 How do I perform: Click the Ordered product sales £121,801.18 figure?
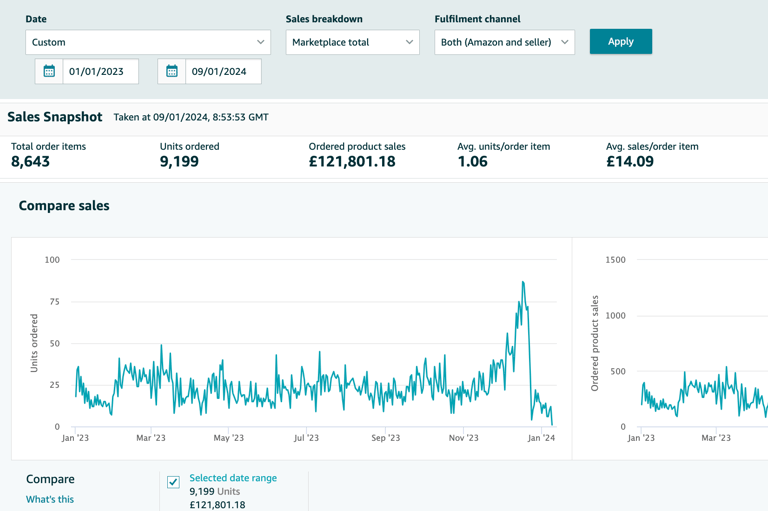click(x=352, y=162)
